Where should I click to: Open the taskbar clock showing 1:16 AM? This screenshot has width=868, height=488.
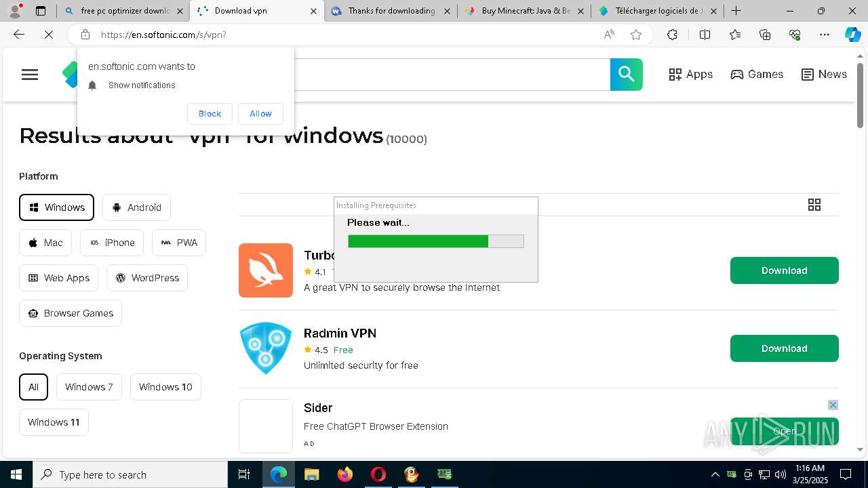(x=810, y=474)
